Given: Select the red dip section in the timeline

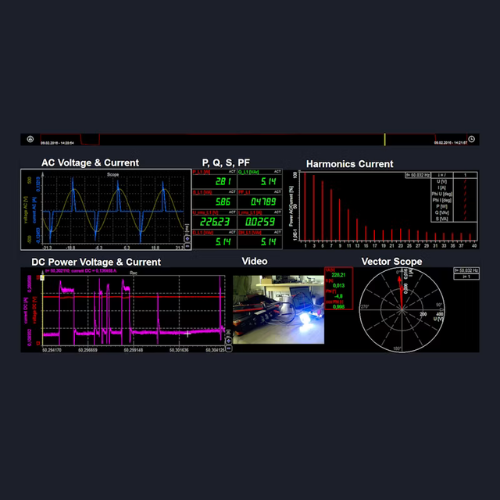Looking at the screenshot, I should (x=90, y=139).
